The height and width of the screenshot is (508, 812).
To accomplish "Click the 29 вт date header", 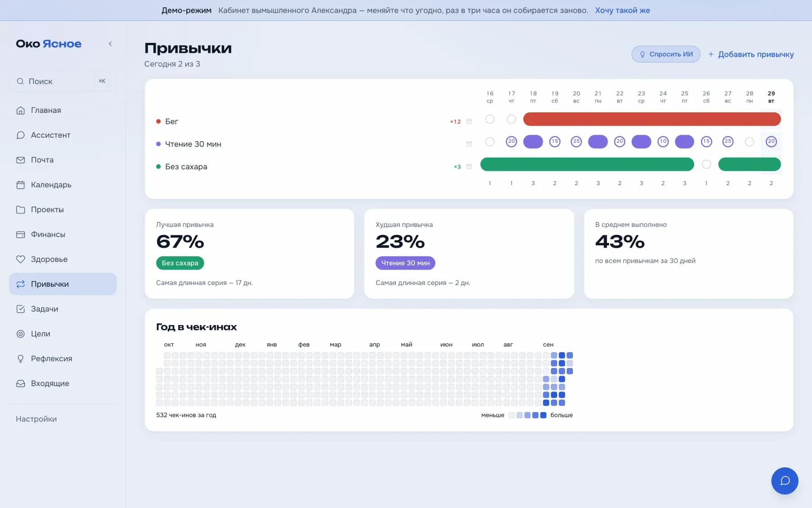I will (771, 97).
